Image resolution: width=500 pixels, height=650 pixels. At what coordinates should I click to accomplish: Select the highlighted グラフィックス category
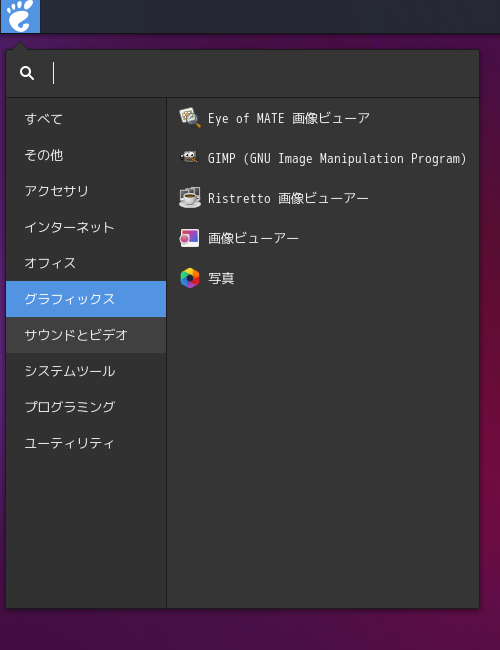coord(86,299)
